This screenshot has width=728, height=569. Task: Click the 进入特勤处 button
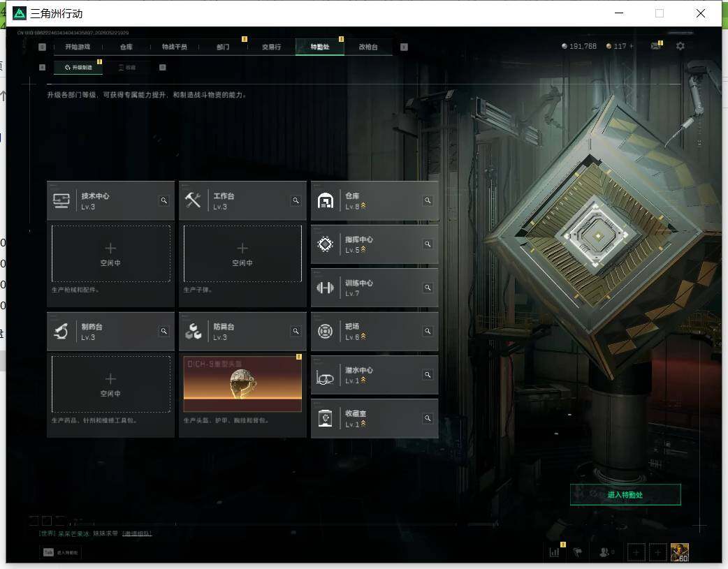[625, 495]
